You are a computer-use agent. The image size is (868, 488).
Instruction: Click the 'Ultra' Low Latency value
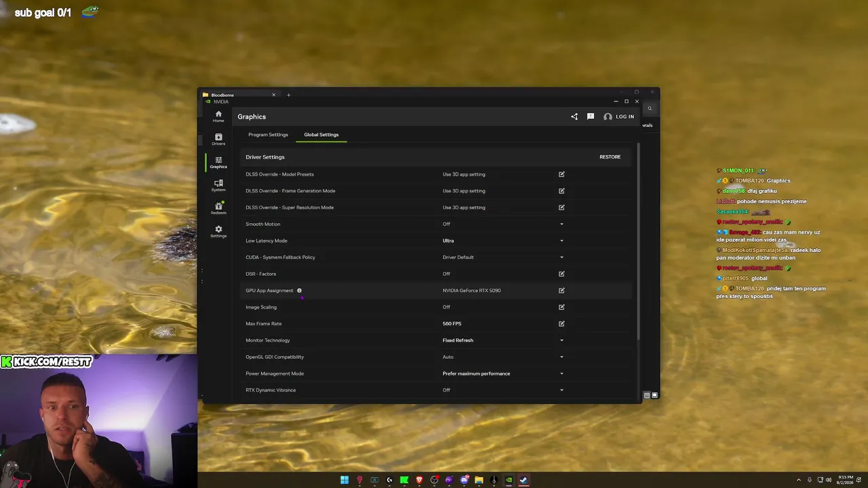448,241
